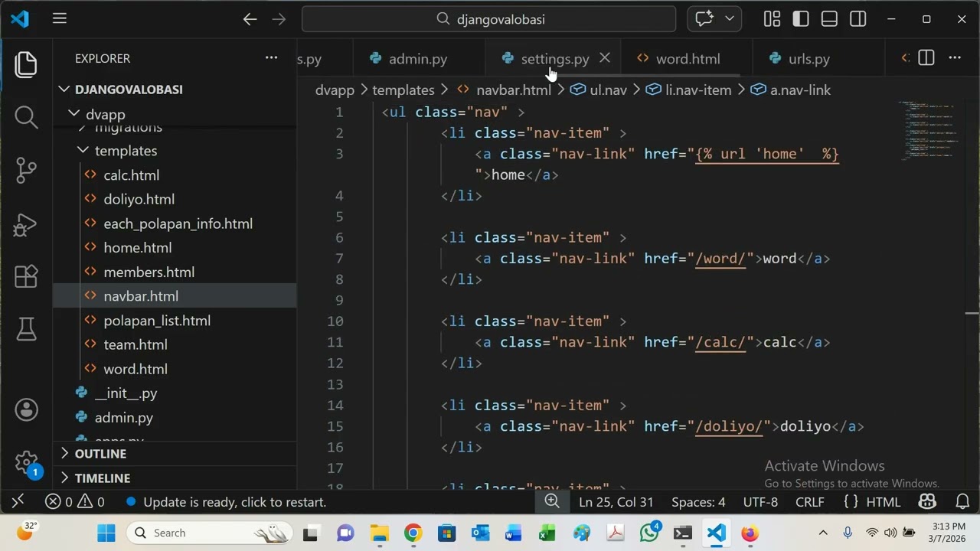The width and height of the screenshot is (980, 551).
Task: Open editor more actions ellipsis
Action: pos(955,58)
